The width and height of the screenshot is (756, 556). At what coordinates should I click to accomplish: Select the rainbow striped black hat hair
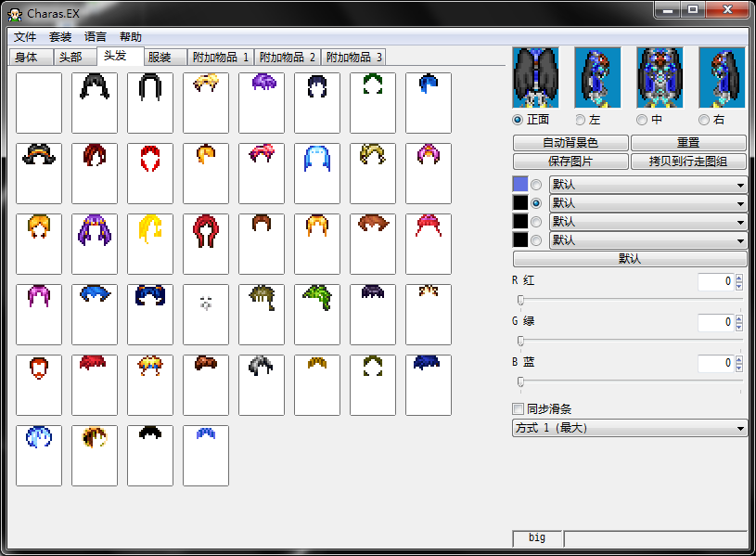coord(39,174)
